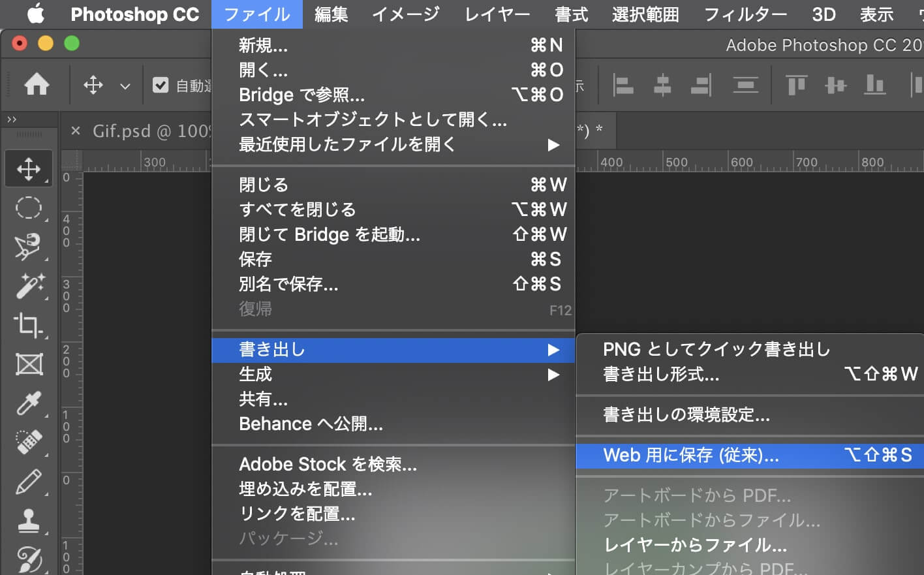The width and height of the screenshot is (924, 575).
Task: Expand the collapsed toolbar double-arrow
Action: (x=12, y=119)
